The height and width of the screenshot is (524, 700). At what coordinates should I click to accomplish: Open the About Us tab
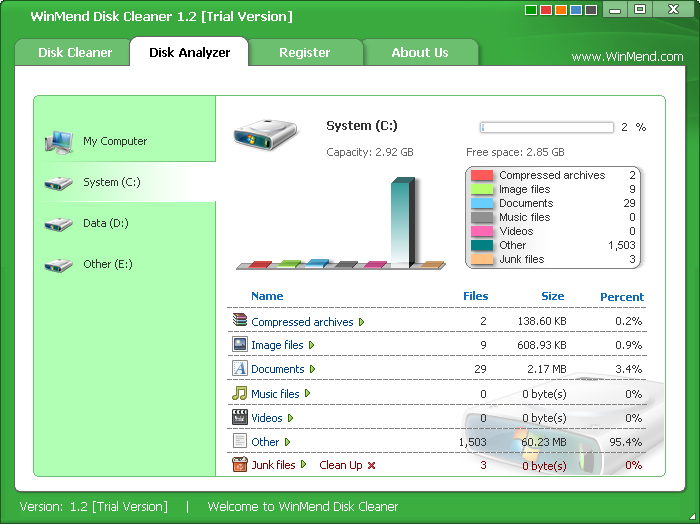pyautogui.click(x=420, y=53)
